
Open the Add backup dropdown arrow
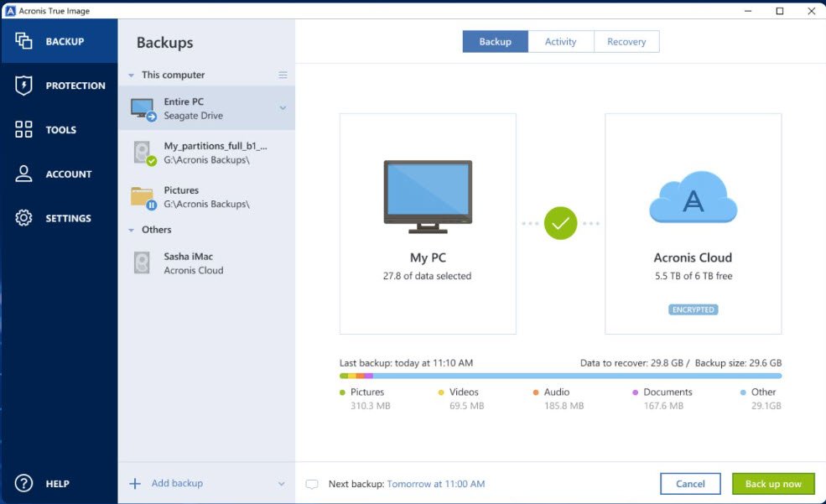(281, 484)
